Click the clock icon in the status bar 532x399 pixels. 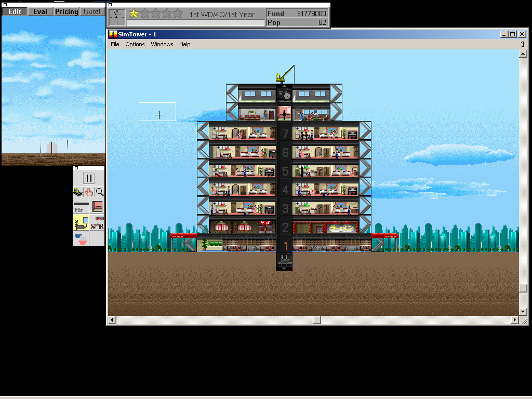coord(117,17)
